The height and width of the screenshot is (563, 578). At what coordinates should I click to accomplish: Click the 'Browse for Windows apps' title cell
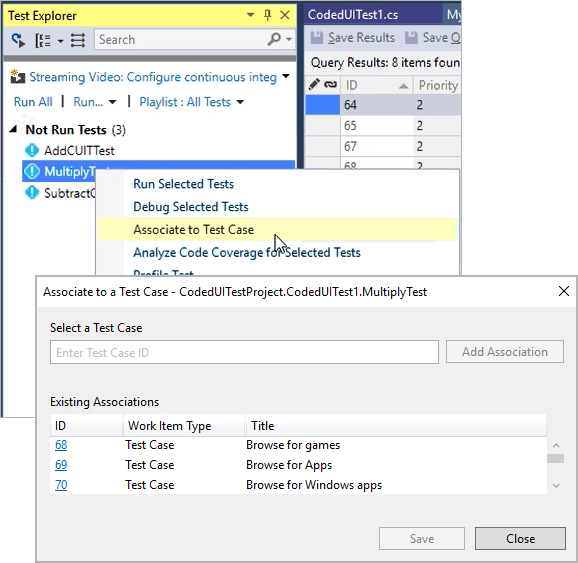tap(314, 485)
